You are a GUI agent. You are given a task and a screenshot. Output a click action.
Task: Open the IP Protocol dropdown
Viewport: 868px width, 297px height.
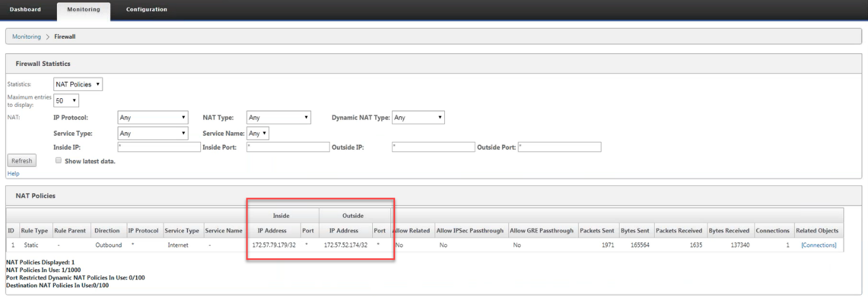[x=153, y=118]
